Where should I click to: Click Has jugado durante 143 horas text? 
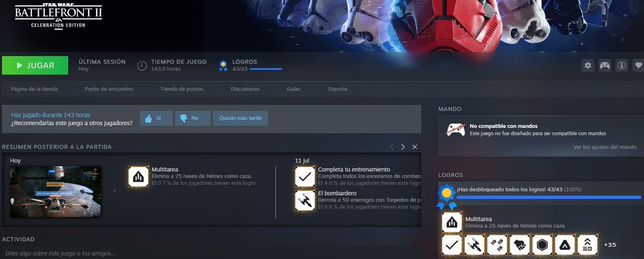click(51, 115)
